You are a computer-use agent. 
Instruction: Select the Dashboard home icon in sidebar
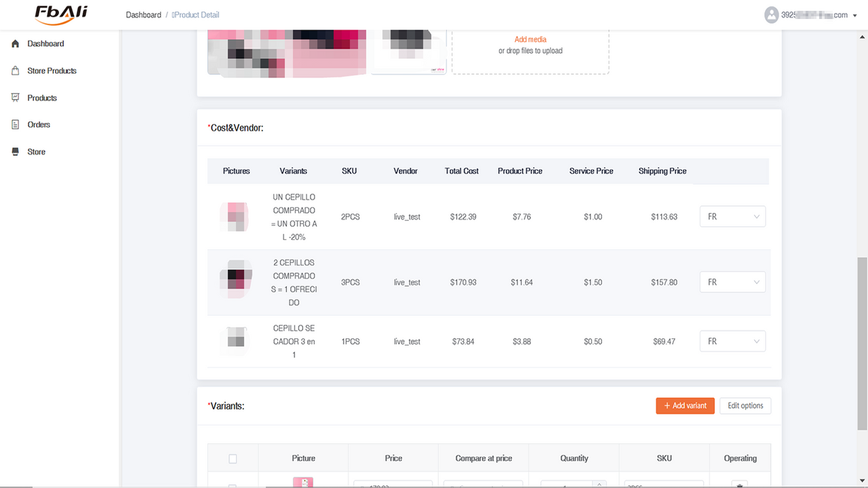14,43
